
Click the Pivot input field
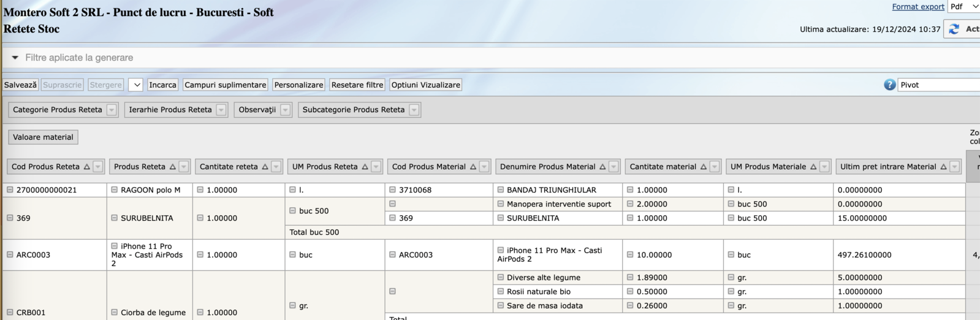click(938, 85)
